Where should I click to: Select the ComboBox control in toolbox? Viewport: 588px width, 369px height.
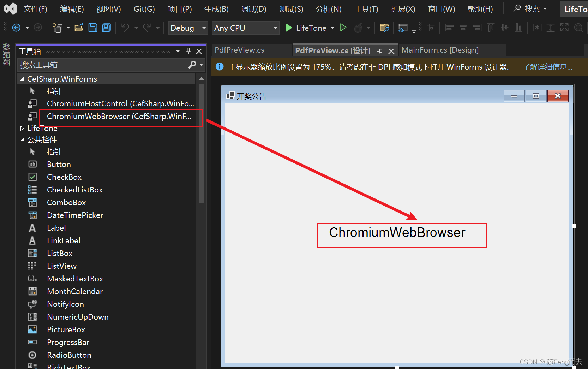[x=106, y=202]
